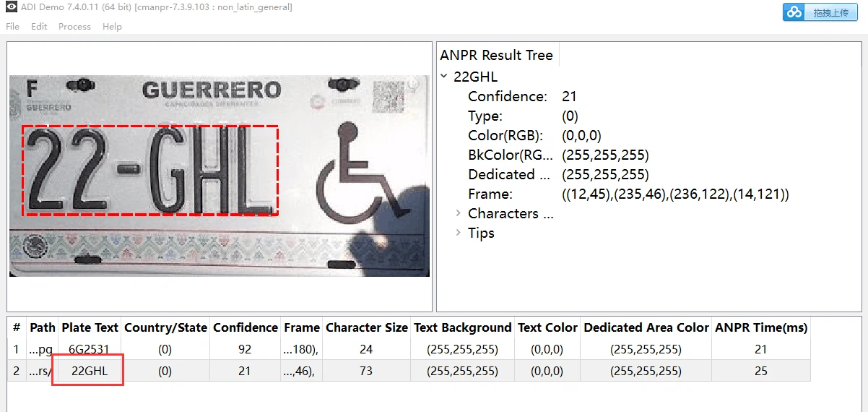The width and height of the screenshot is (868, 412).
Task: Open the Process menu
Action: pyautogui.click(x=74, y=27)
